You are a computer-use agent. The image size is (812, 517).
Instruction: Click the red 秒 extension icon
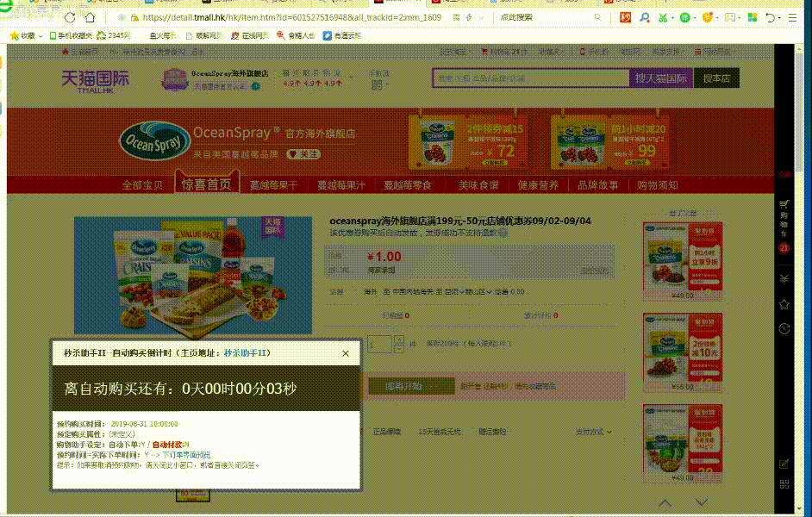point(625,17)
